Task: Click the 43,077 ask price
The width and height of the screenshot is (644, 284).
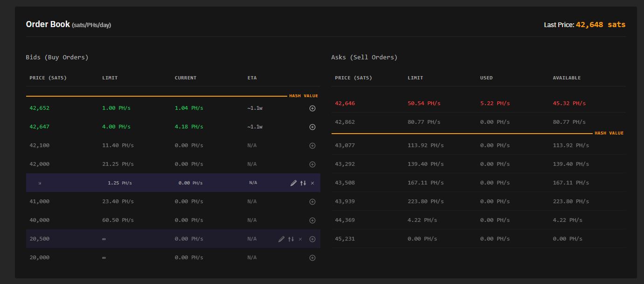Action: [345, 145]
